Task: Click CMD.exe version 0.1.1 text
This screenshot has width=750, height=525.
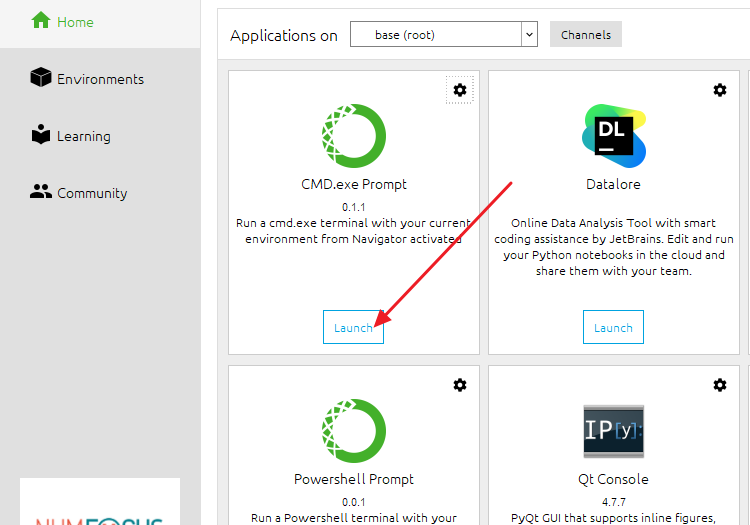Action: (353, 207)
